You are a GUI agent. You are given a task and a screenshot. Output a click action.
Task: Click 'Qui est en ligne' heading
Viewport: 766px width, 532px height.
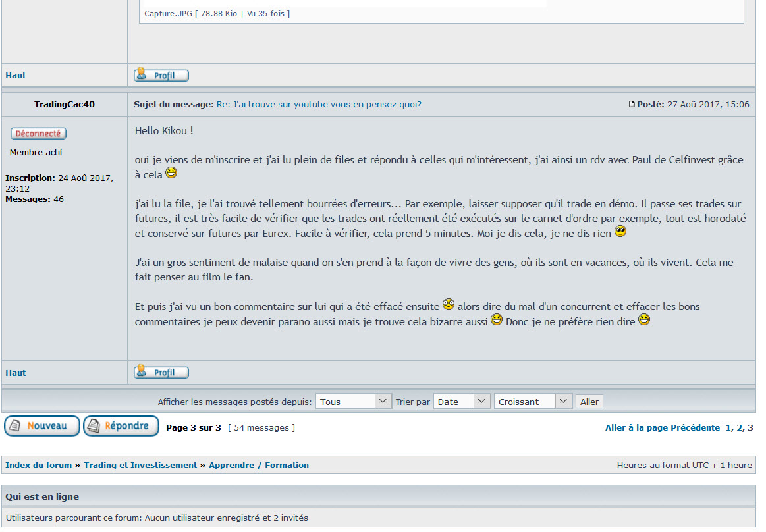42,496
